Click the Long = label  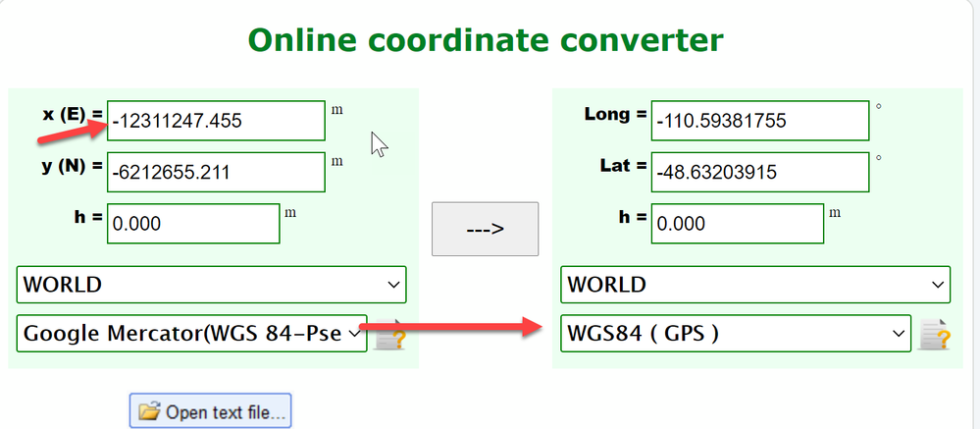(615, 115)
